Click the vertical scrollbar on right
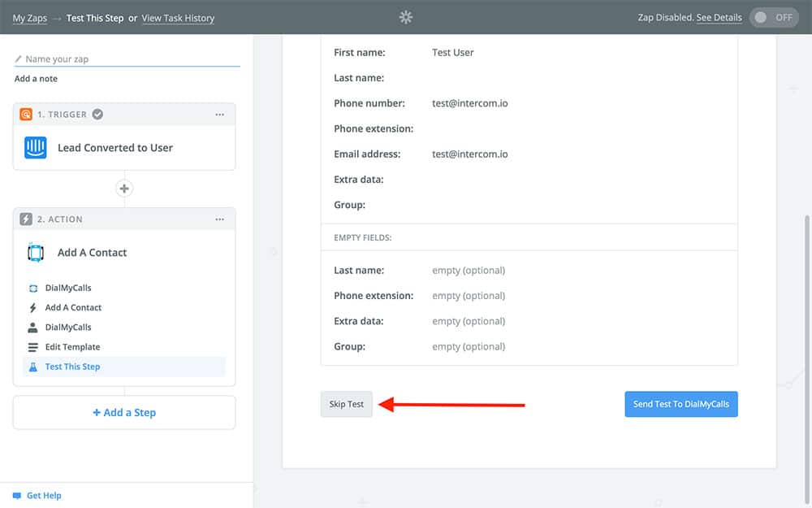 [806, 325]
